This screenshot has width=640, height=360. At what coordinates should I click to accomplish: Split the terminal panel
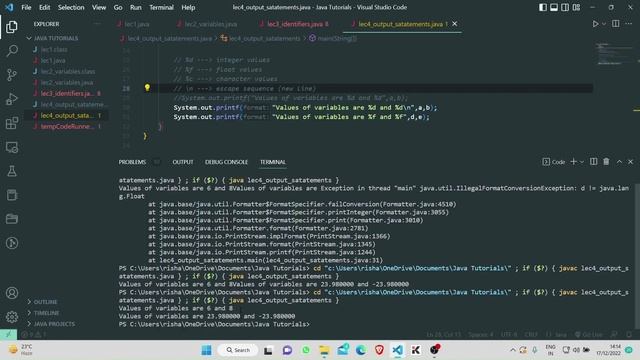(593, 162)
